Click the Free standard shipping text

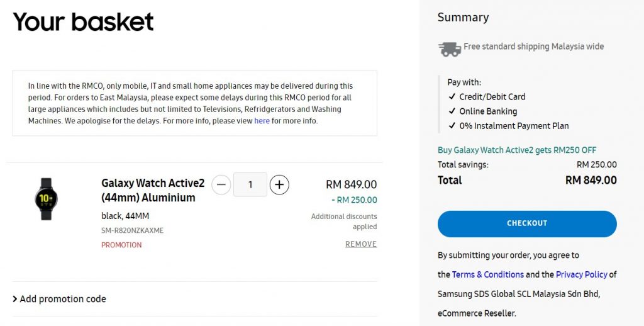[533, 47]
